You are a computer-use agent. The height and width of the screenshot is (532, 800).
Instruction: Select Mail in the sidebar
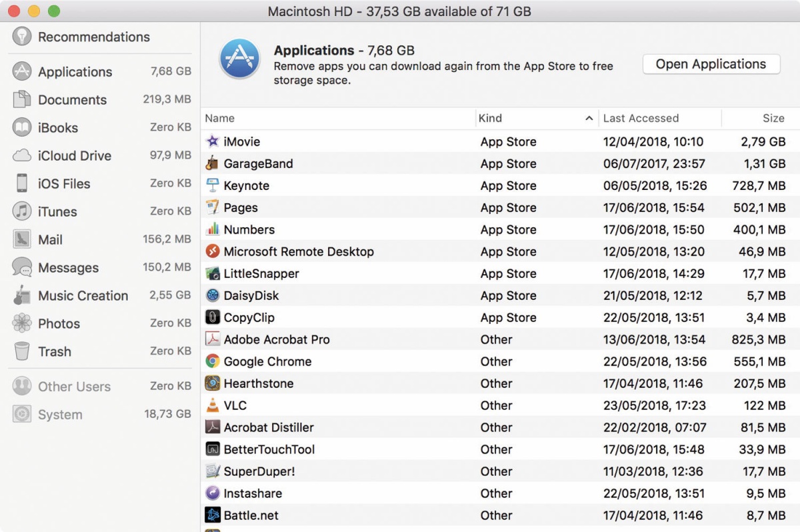pos(101,239)
